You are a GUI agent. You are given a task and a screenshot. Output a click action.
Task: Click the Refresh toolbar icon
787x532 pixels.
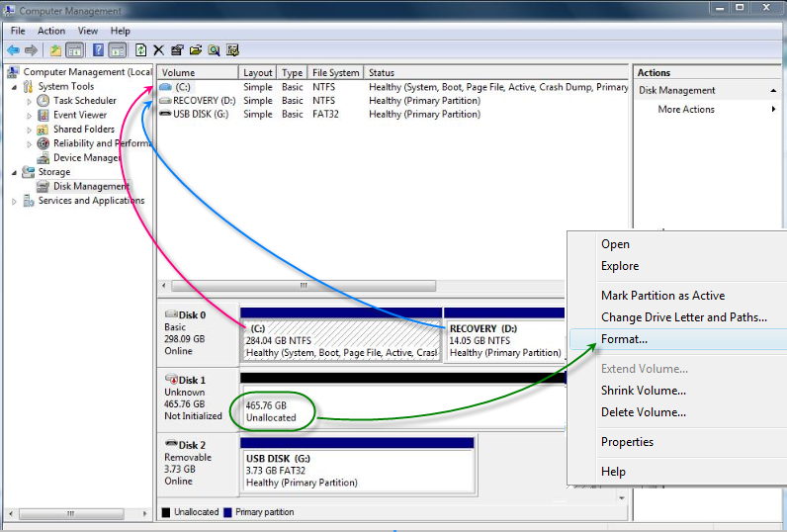tap(141, 50)
